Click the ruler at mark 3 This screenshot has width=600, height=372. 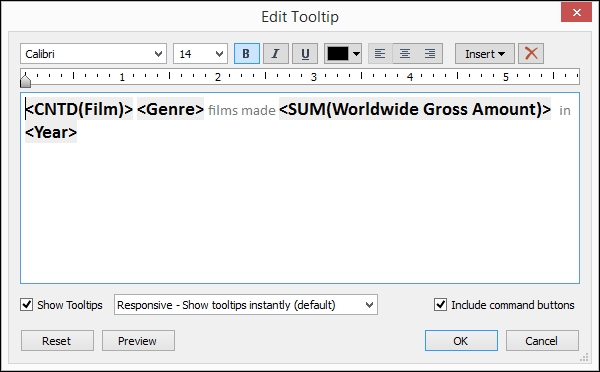coord(313,77)
